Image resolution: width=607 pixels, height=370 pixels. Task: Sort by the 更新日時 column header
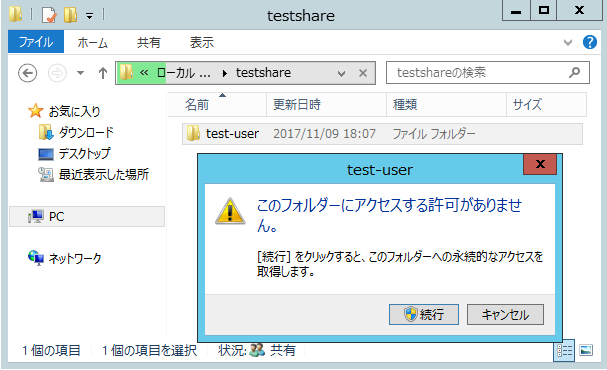(327, 104)
